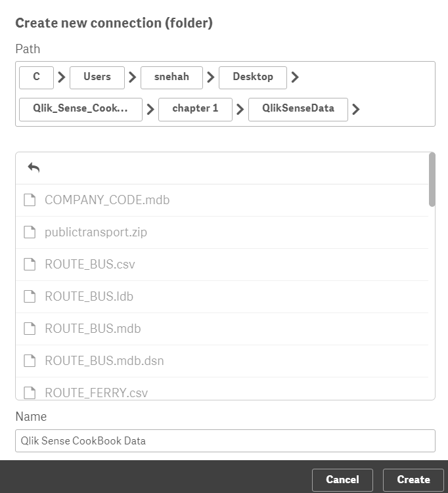Click the back arrow to go up a folder

[x=34, y=167]
